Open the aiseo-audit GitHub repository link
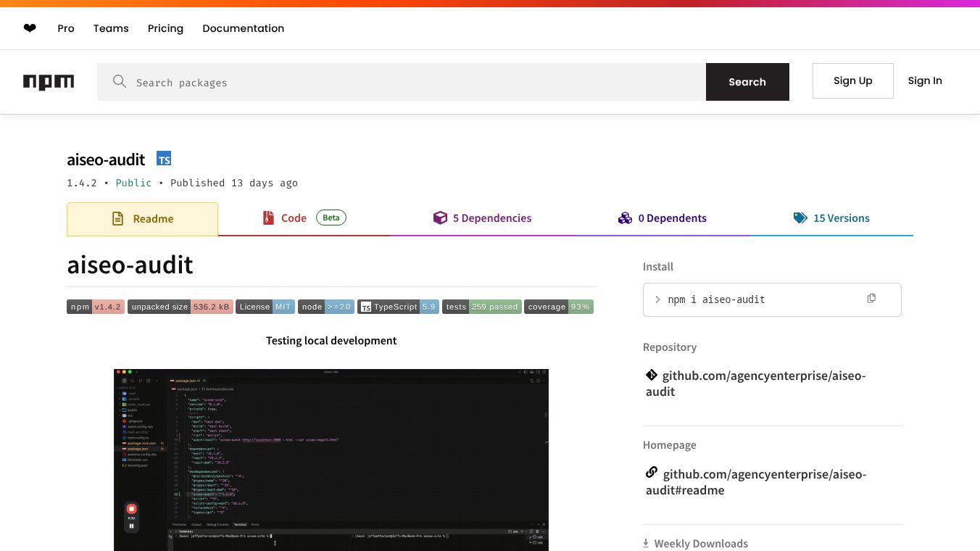The image size is (980, 551). pos(756,383)
